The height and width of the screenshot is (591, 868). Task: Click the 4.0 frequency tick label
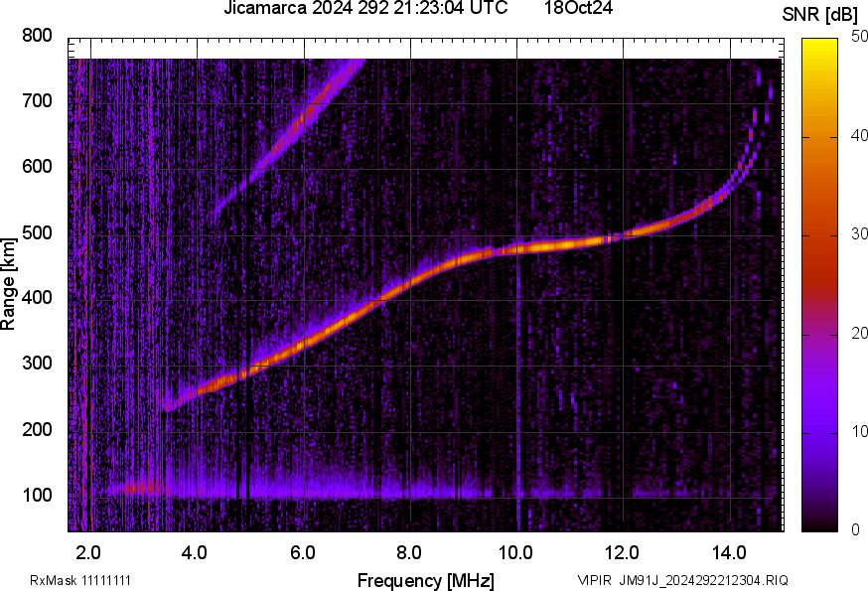pyautogui.click(x=195, y=552)
